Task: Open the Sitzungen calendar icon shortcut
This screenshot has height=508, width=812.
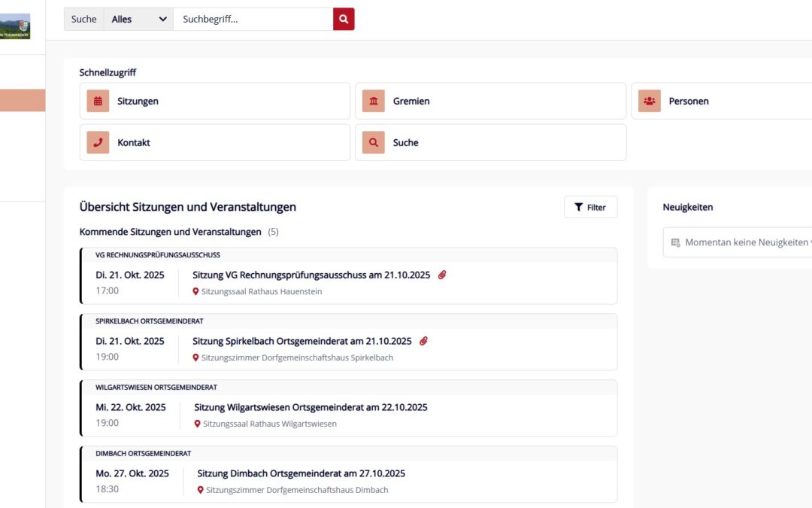Action: tap(98, 101)
